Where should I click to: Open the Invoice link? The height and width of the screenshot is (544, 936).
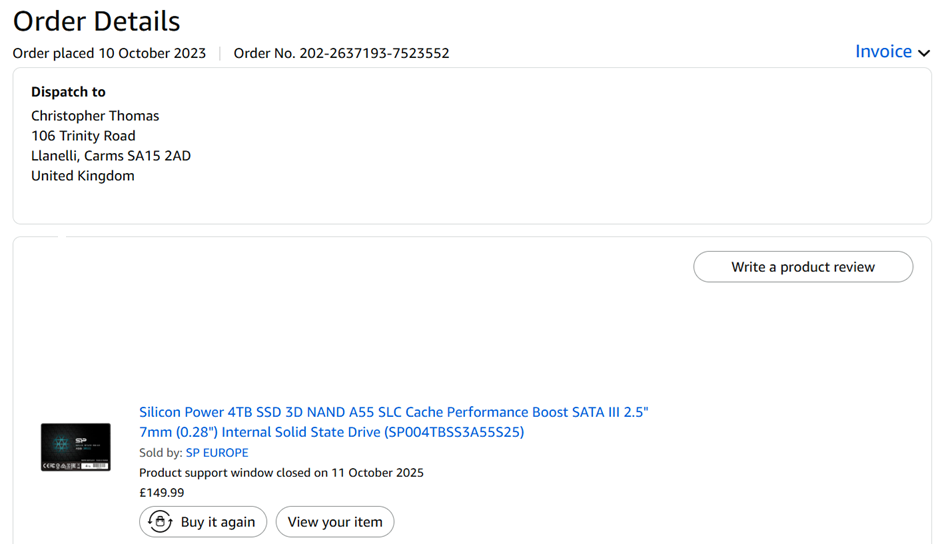883,52
